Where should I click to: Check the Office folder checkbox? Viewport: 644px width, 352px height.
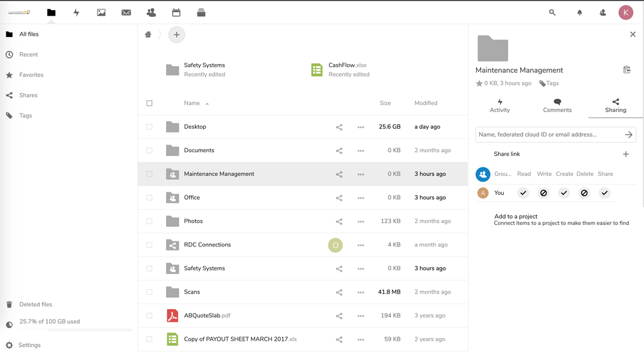point(150,198)
